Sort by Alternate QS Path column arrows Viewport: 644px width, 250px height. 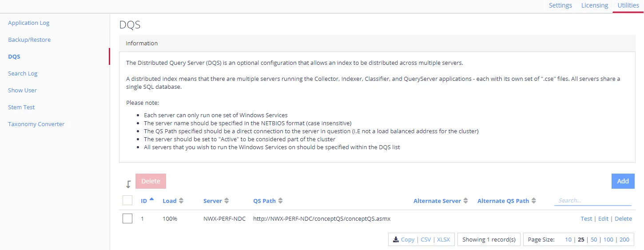(533, 201)
